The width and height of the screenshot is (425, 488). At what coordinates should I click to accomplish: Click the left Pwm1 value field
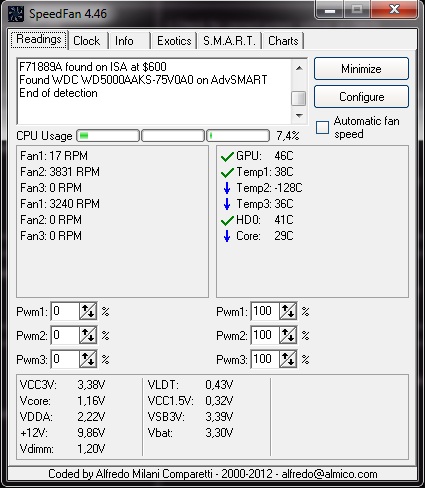point(65,311)
